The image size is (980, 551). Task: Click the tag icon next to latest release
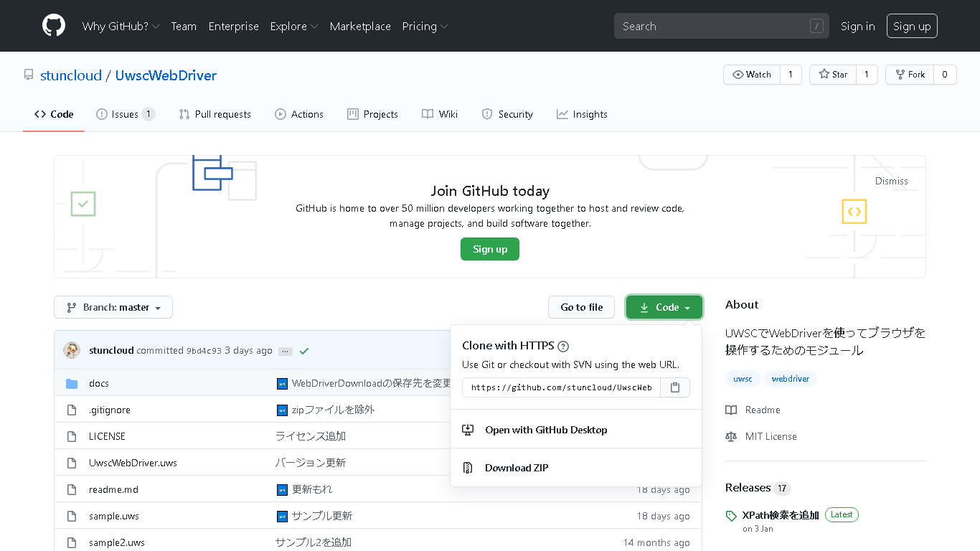[731, 516]
